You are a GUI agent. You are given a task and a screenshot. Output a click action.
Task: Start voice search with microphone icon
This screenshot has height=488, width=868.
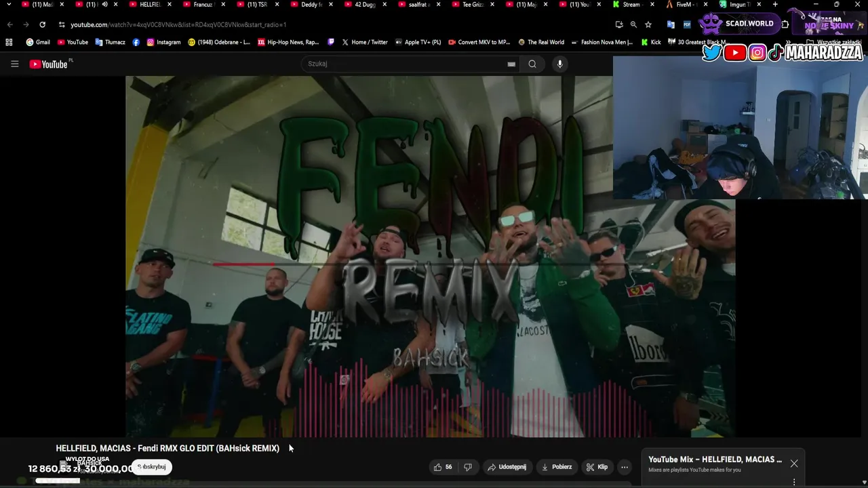(x=559, y=64)
